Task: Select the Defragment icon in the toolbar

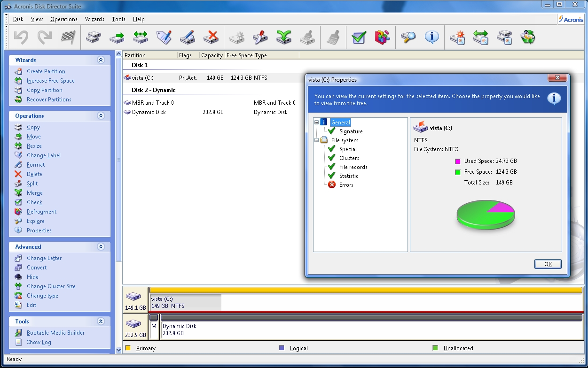Action: 382,37
